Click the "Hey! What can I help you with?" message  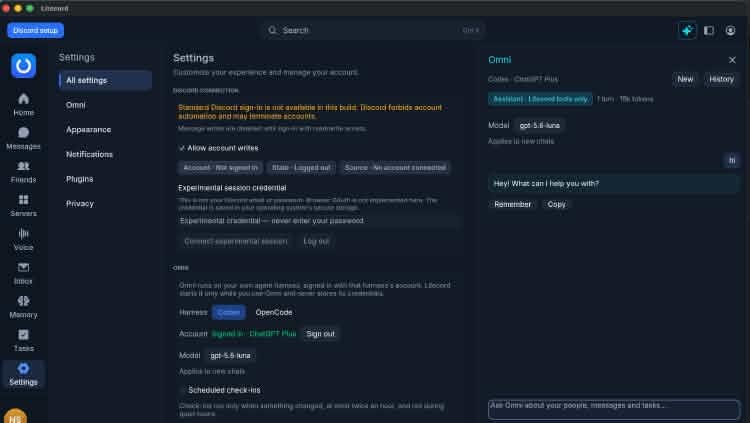(x=614, y=184)
